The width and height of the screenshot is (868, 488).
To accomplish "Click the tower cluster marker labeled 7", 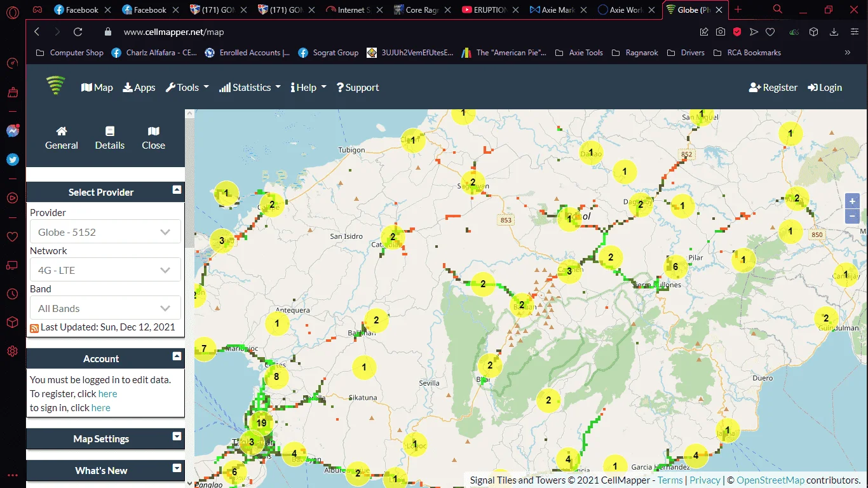I will point(204,348).
